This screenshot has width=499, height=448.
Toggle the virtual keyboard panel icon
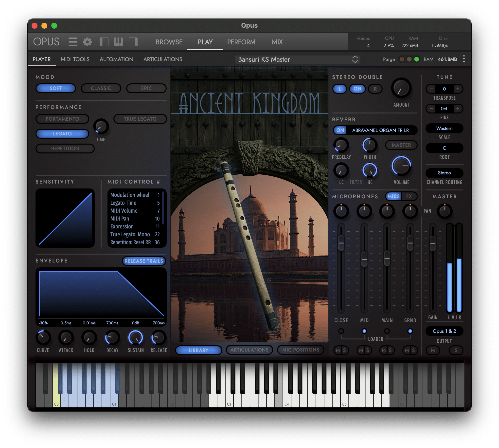pos(118,42)
